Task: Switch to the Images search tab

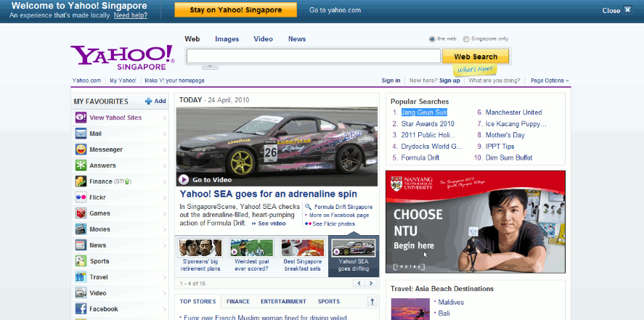Action: coord(227,39)
